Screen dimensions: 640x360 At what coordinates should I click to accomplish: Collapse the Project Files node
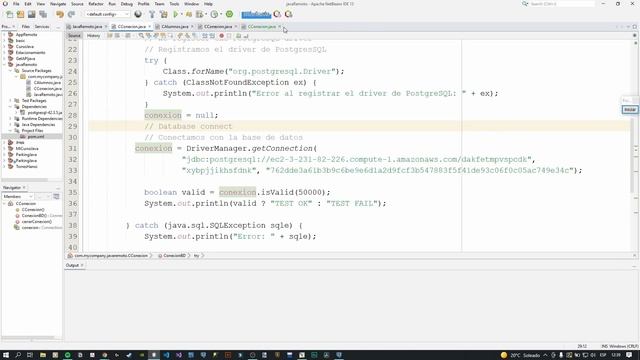(x=11, y=131)
